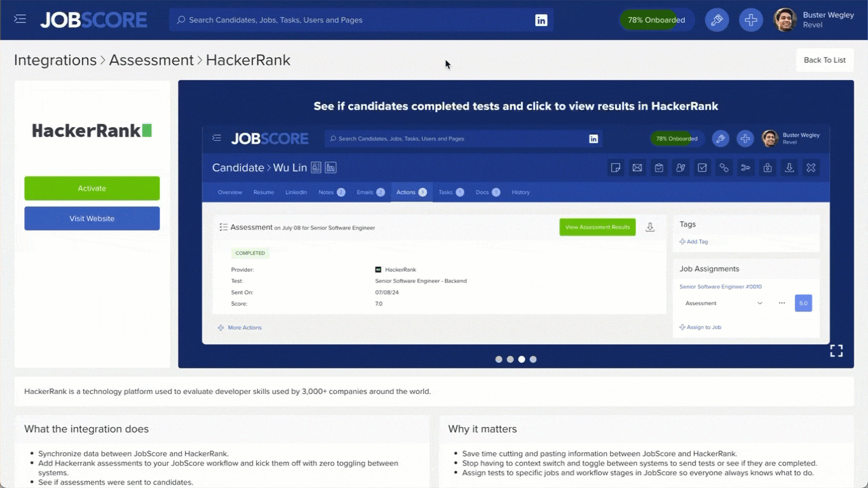Click Buster Wegley's profile avatar photo
Screen dimensions: 868x488
(785, 20)
